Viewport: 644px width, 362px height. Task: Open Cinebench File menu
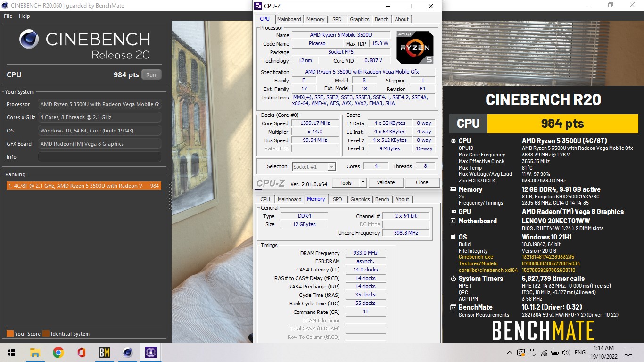pos(8,16)
